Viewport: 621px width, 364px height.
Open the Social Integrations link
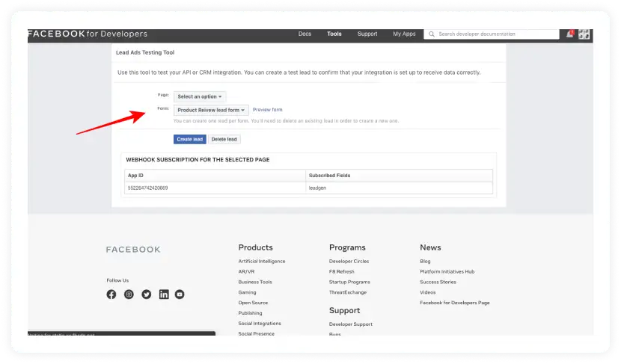point(260,323)
